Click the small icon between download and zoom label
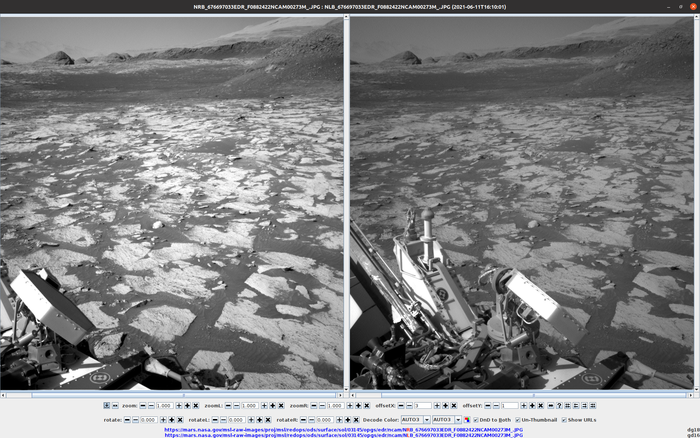Viewport: 700px width, 438px height. [115, 405]
